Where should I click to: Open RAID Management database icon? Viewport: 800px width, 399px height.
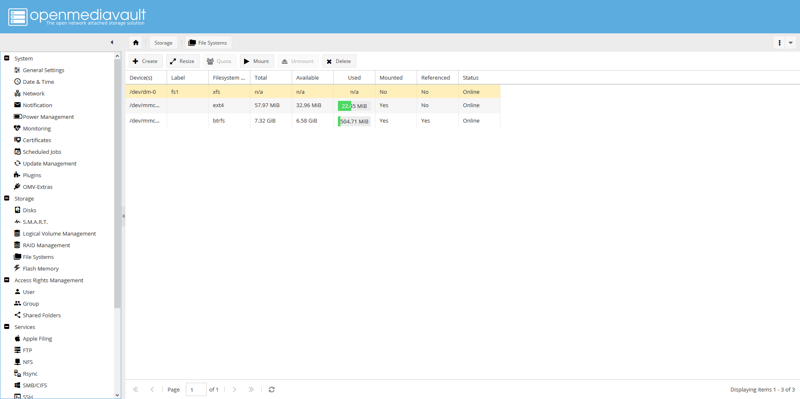(x=17, y=245)
